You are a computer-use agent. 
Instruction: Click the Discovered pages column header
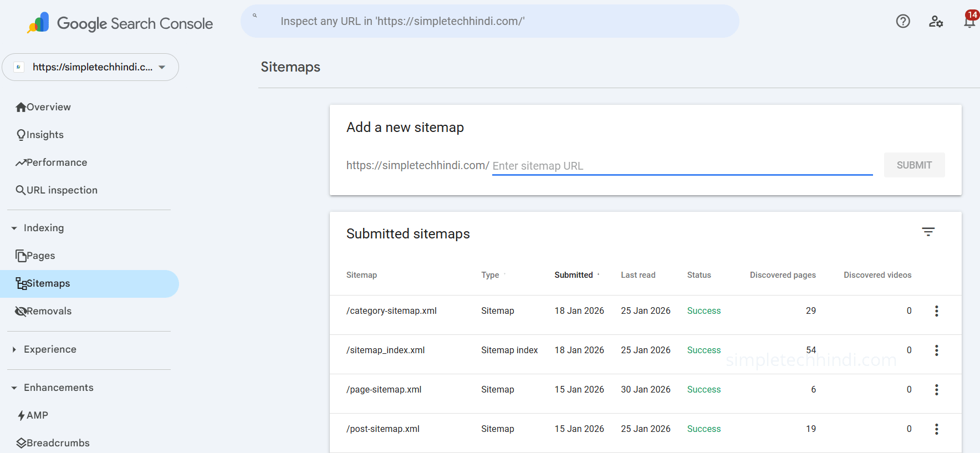coord(783,275)
